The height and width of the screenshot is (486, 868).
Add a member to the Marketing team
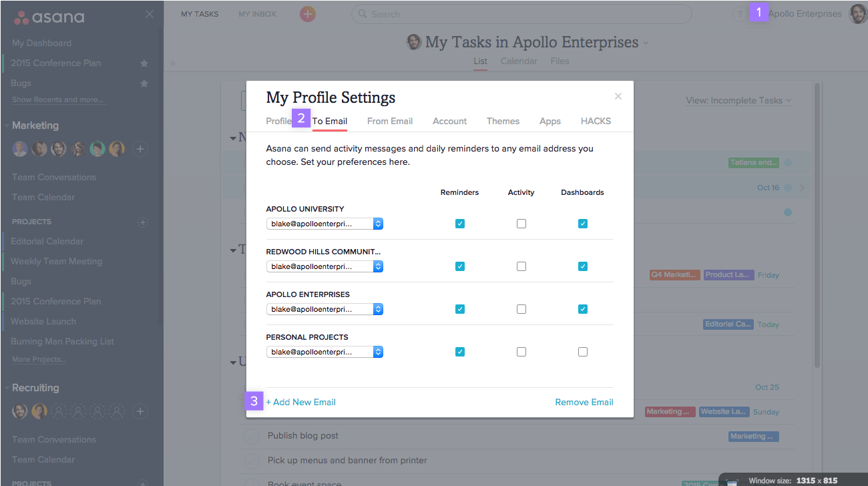(140, 148)
